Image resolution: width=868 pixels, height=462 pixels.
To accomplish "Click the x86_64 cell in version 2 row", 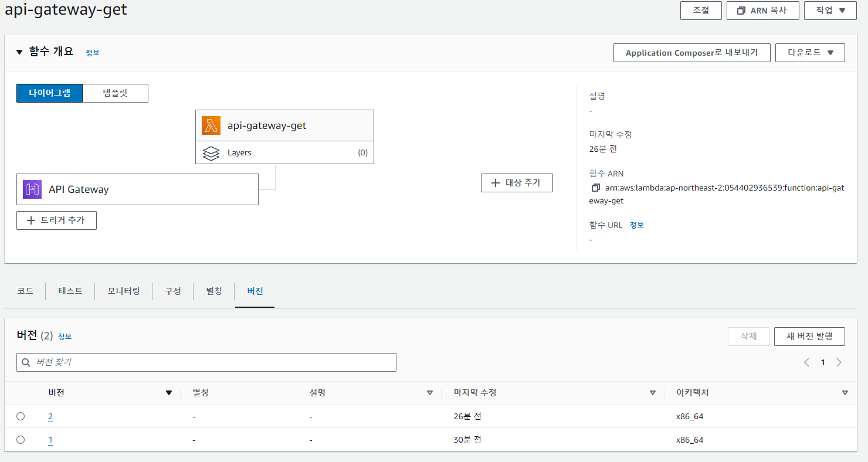I will pyautogui.click(x=690, y=416).
